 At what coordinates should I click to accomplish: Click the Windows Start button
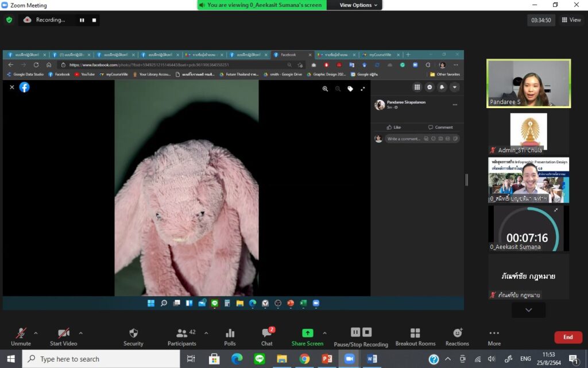click(11, 359)
